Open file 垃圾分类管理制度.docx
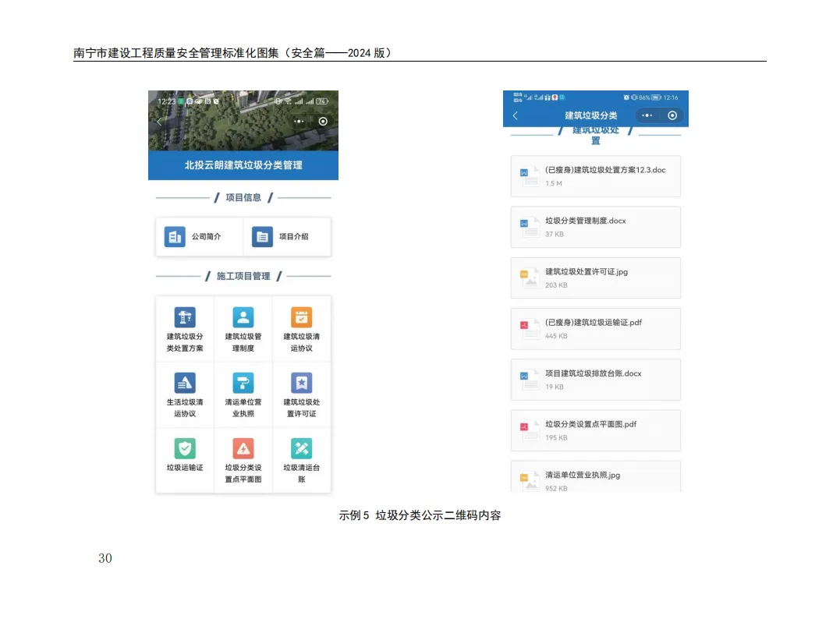Viewport: 840px width, 619px height. 596,227
